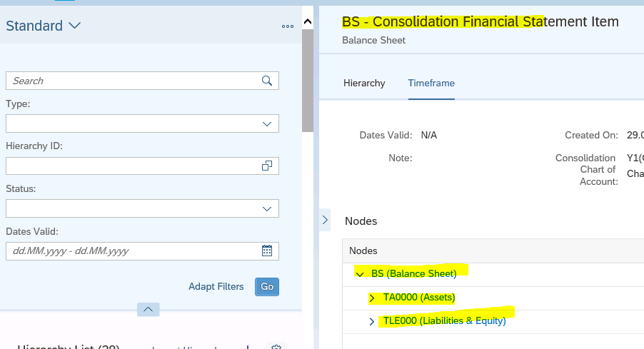Click in the Search input field
This screenshot has width=644, height=349.
pos(132,81)
